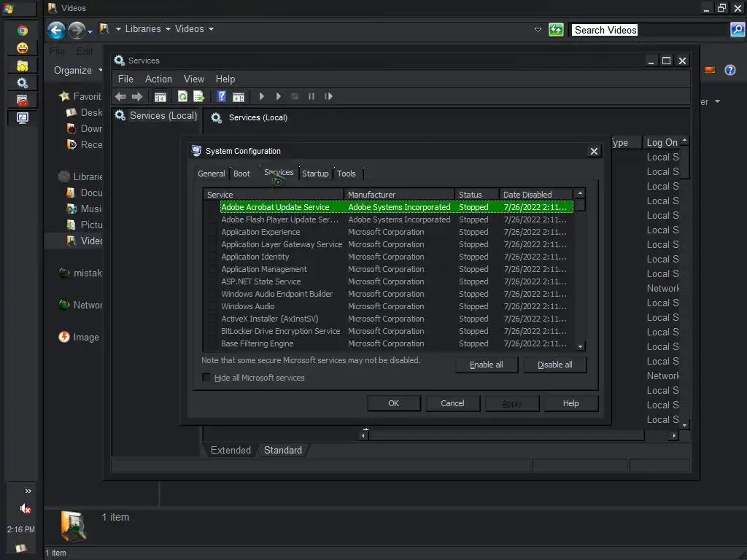Click Export List icon in Services toolbar
Image resolution: width=747 pixels, height=560 pixels.
click(198, 97)
